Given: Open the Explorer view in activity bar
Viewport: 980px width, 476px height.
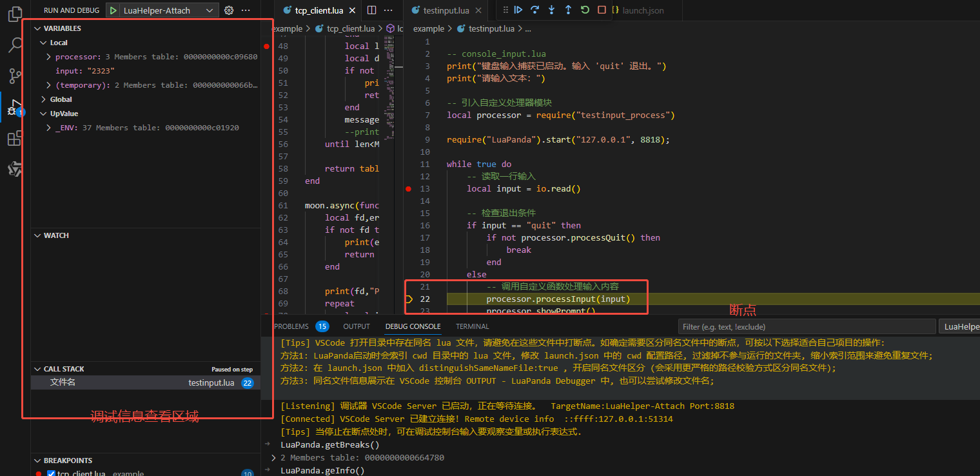Looking at the screenshot, I should click(15, 14).
